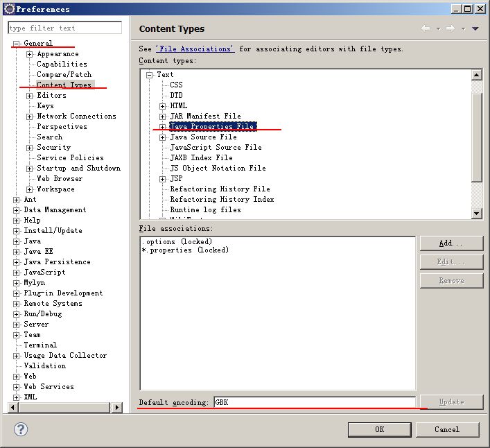The height and width of the screenshot is (448, 490).
Task: Expand the JAR Manifest File node
Action: coord(162,117)
